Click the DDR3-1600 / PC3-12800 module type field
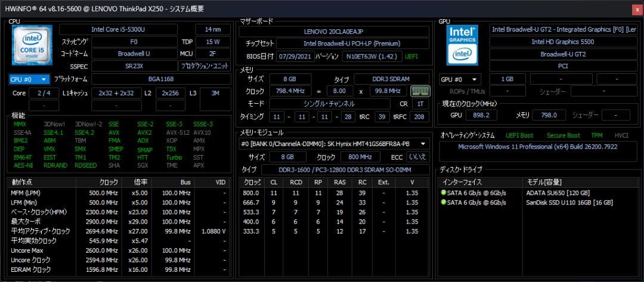This screenshot has width=644, height=282. (x=345, y=170)
